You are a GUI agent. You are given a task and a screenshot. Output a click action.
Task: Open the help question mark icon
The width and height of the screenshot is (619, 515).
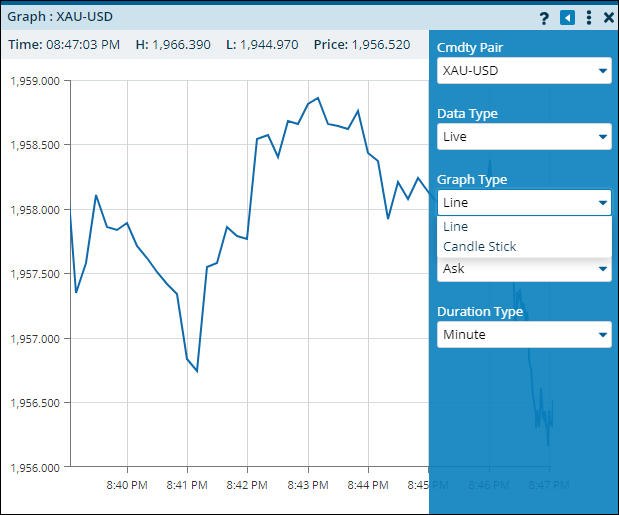(x=545, y=17)
